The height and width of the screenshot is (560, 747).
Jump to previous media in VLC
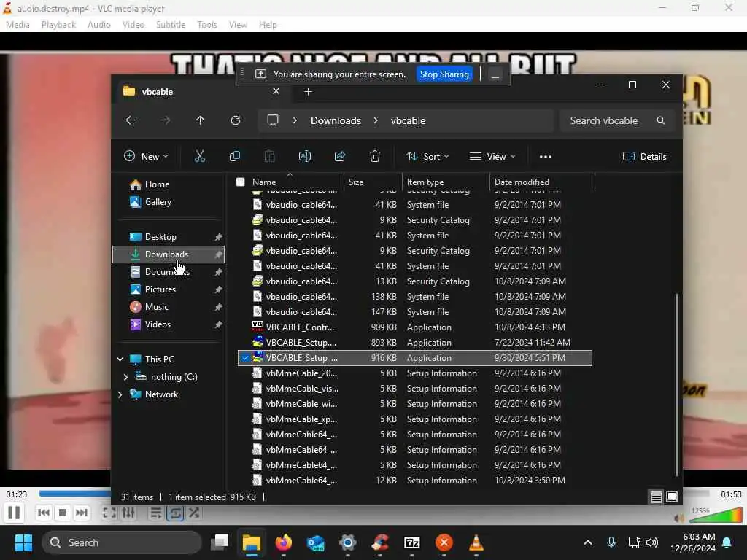(x=43, y=513)
